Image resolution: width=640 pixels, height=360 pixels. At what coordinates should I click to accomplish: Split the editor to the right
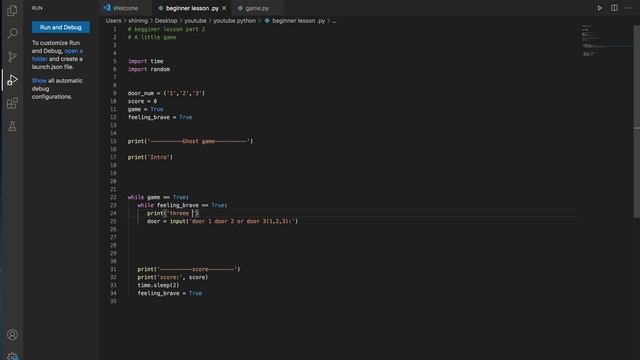pos(614,8)
